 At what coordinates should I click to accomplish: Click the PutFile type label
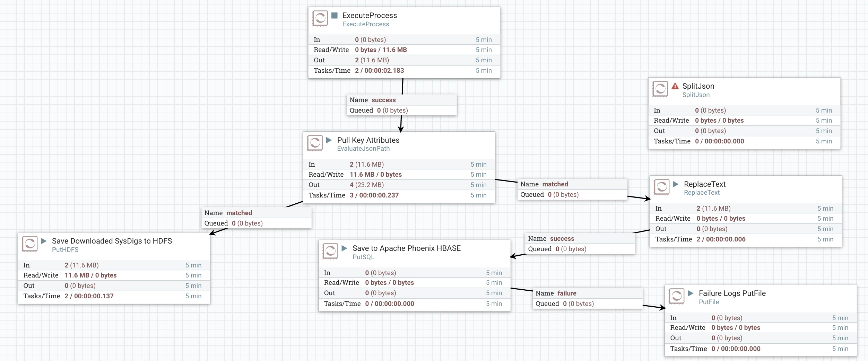(x=709, y=302)
